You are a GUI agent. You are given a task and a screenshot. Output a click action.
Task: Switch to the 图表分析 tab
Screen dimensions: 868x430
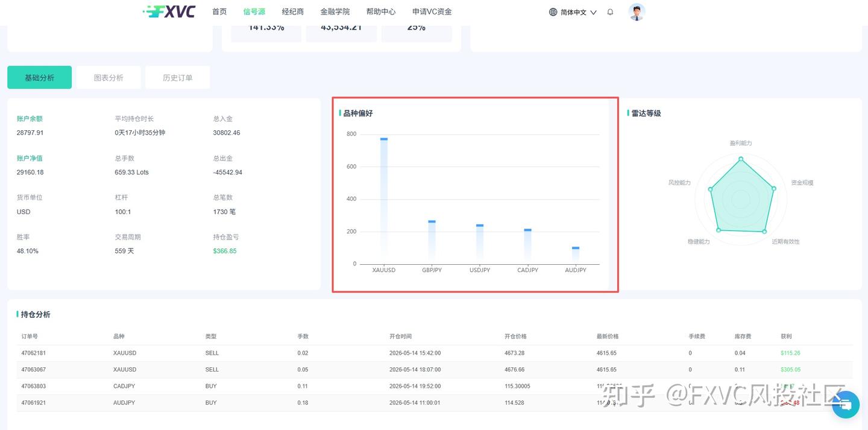[108, 77]
